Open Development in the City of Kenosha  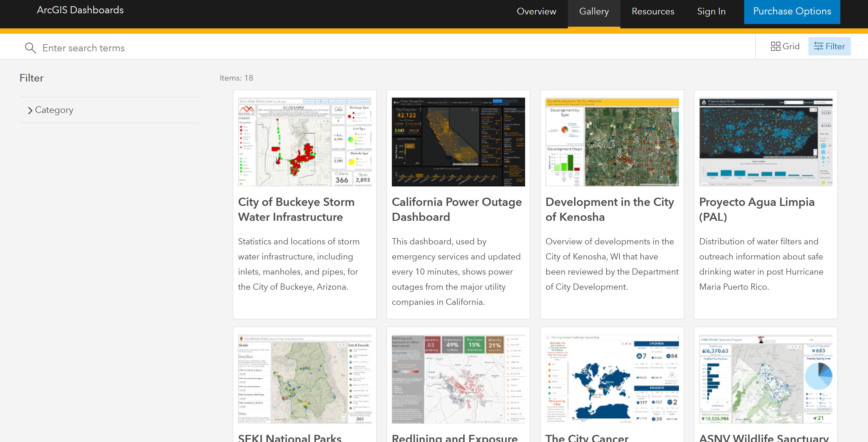tap(610, 209)
